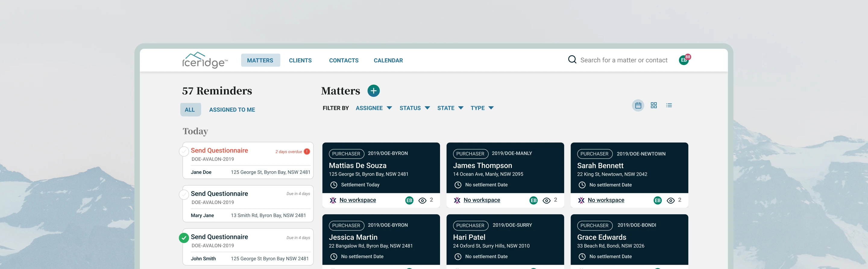Click workspace icon on Sarah Bennett card

pyautogui.click(x=581, y=200)
